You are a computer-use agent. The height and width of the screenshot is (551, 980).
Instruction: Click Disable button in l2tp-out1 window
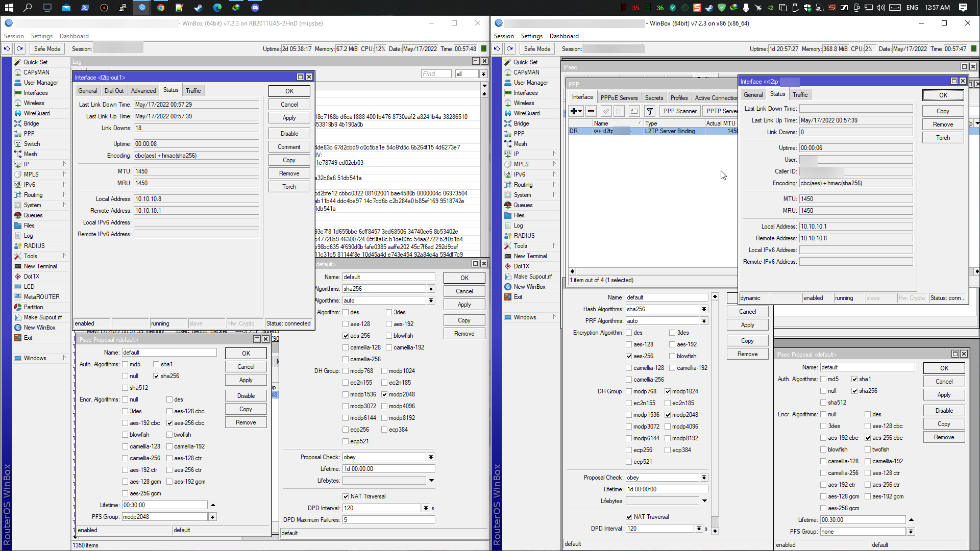point(289,134)
